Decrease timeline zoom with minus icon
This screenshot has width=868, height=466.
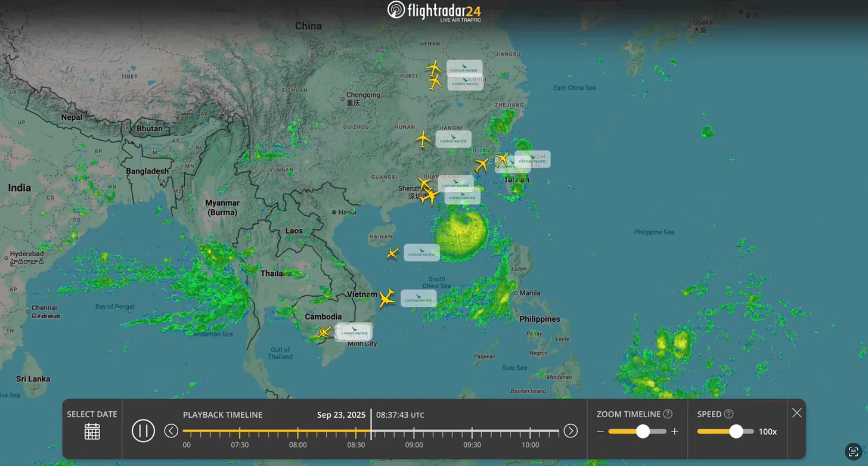pos(600,431)
